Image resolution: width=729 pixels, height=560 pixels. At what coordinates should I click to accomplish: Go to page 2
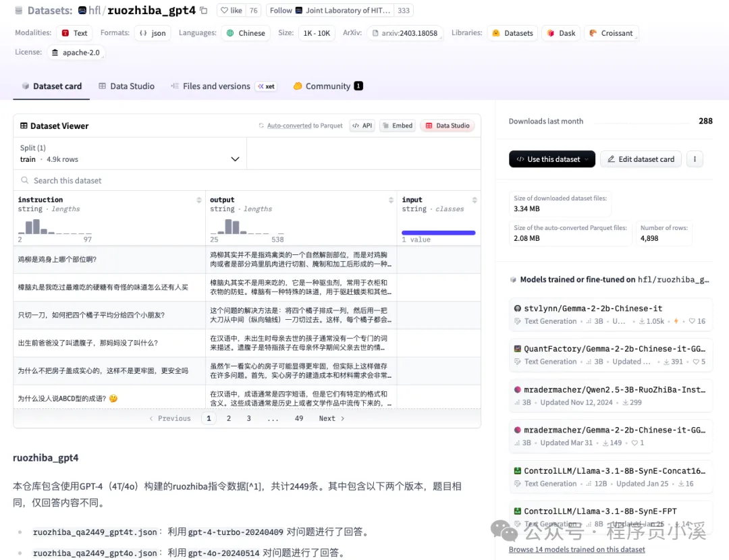coord(229,418)
